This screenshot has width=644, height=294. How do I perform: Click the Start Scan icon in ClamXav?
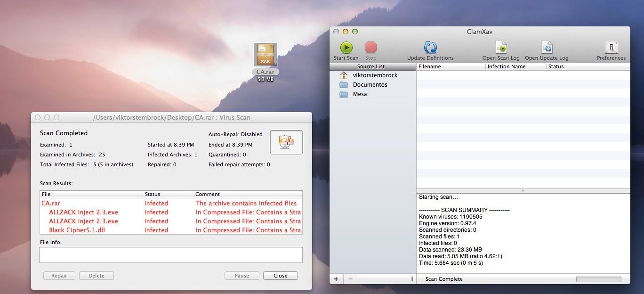(x=346, y=47)
